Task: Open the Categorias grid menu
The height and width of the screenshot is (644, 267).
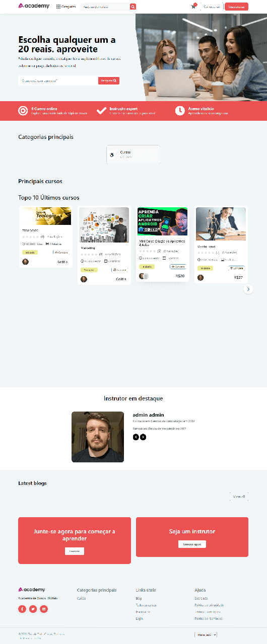Action: pyautogui.click(x=66, y=7)
